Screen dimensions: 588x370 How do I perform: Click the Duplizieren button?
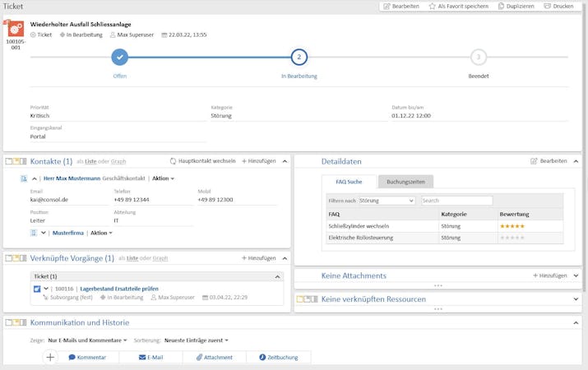pos(516,7)
